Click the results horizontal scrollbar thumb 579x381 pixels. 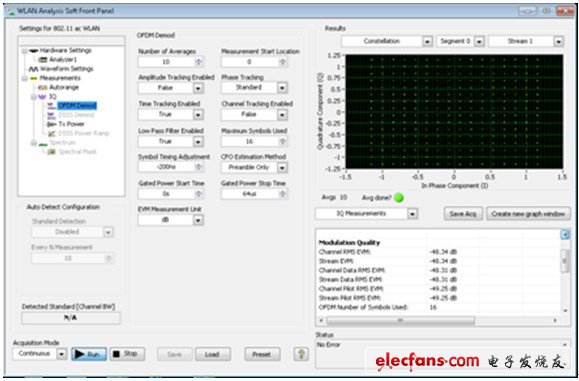tap(400, 320)
